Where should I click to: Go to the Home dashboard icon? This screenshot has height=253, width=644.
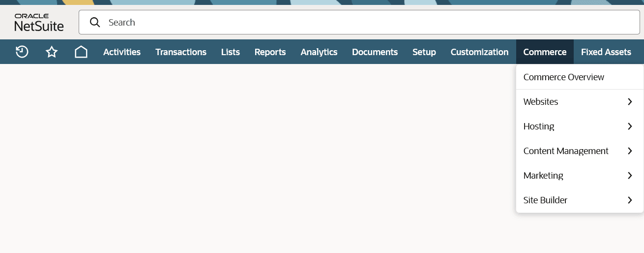[81, 52]
